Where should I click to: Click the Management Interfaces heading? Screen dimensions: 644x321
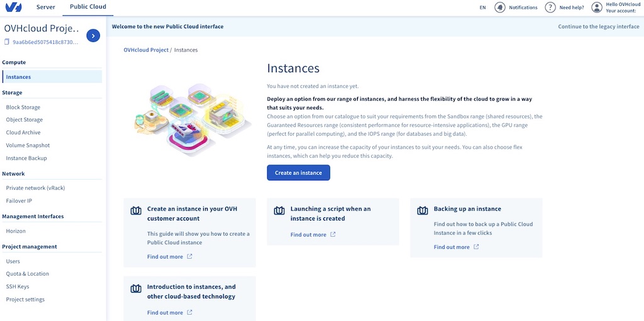point(33,216)
